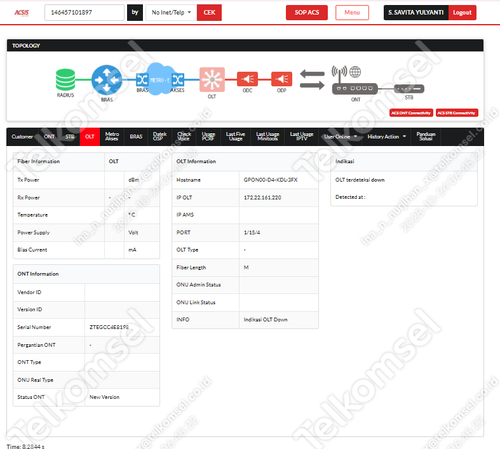500x449 pixels.
Task: Click the red CEK search button
Action: (x=209, y=13)
